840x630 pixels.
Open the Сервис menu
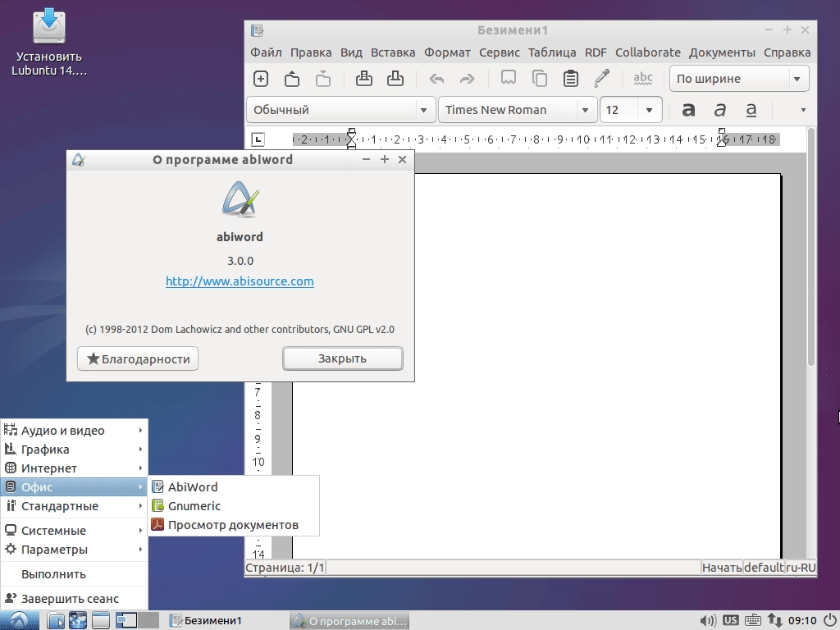(x=500, y=52)
